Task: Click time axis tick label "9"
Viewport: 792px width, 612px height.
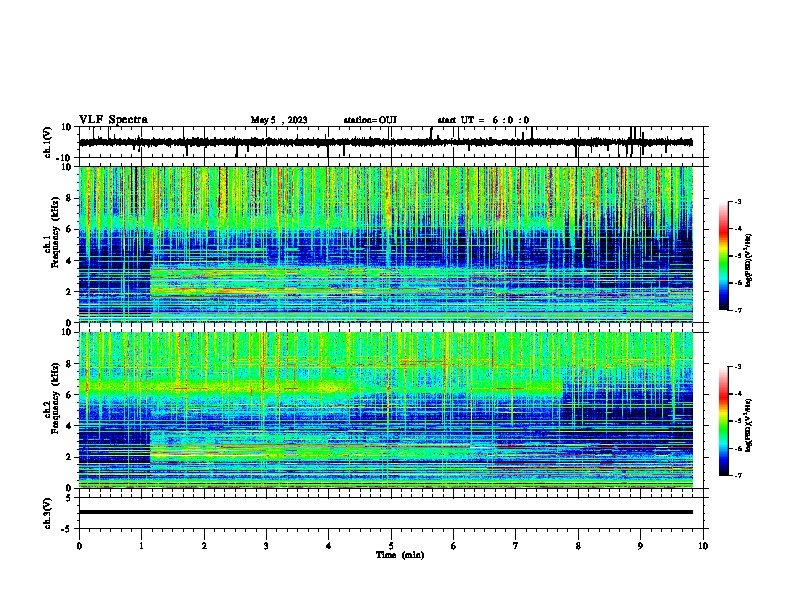Action: pyautogui.click(x=640, y=546)
